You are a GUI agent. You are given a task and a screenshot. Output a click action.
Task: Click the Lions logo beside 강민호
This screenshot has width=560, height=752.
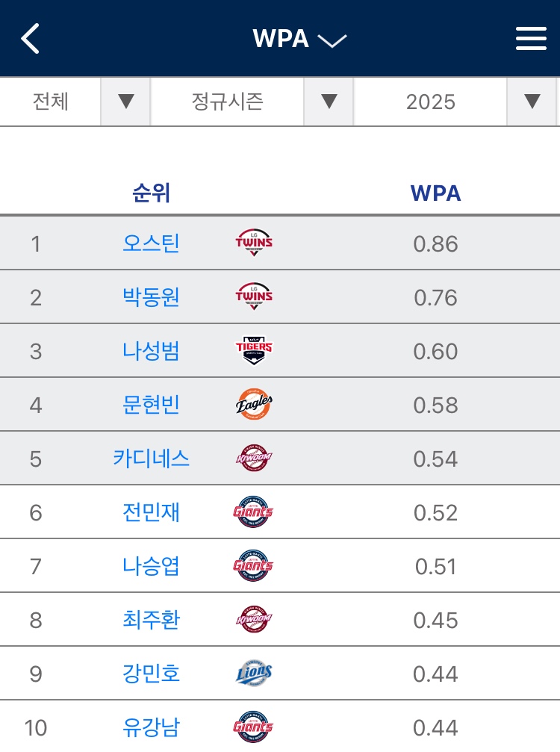254,672
